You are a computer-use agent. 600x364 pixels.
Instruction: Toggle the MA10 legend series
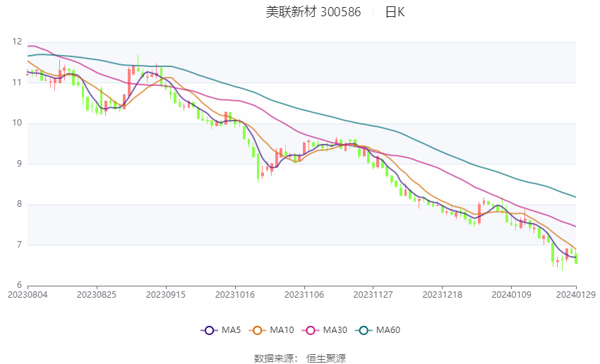point(271,330)
